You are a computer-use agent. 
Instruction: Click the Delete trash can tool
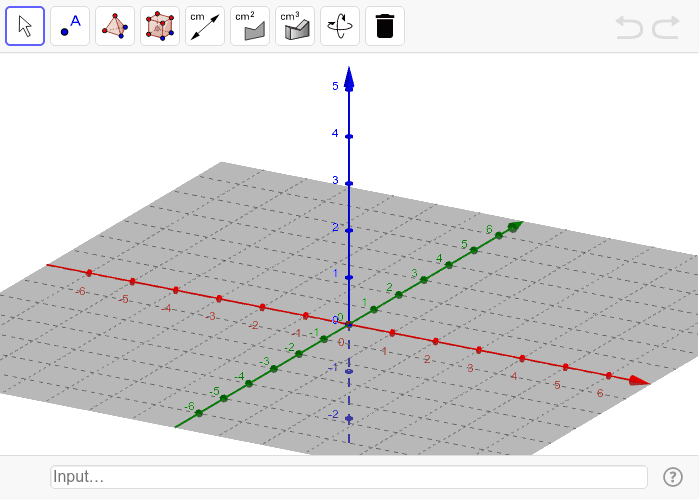tap(385, 26)
